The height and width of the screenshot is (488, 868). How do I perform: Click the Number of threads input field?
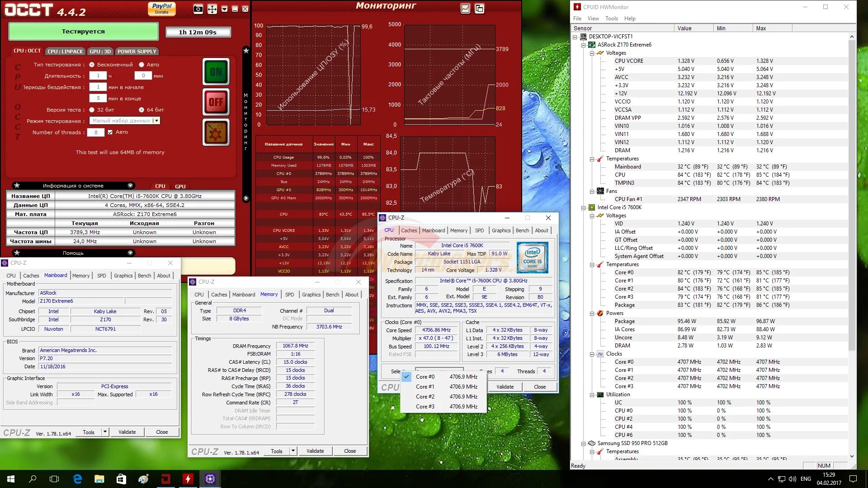point(96,132)
